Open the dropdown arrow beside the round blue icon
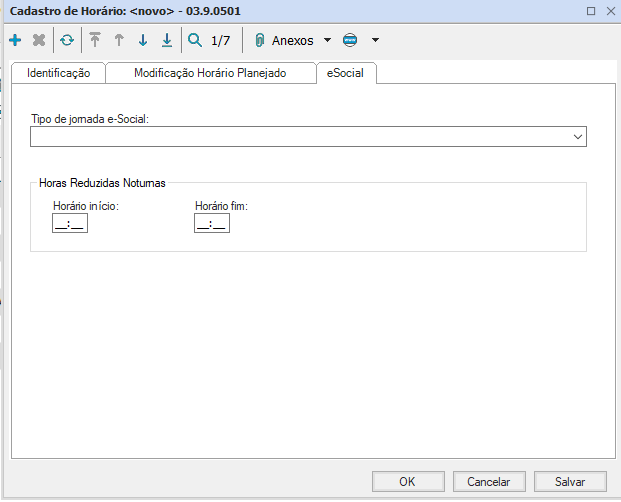The image size is (621, 502). point(375,41)
